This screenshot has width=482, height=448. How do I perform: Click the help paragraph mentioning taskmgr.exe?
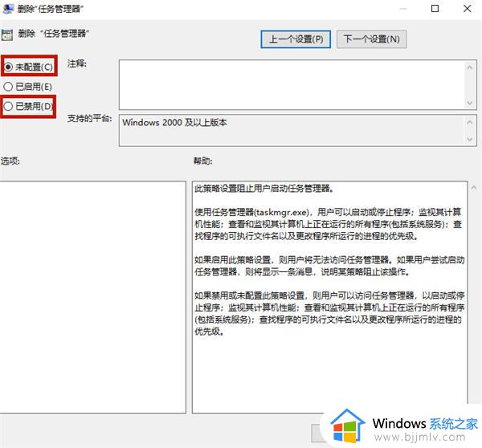tap(328, 224)
